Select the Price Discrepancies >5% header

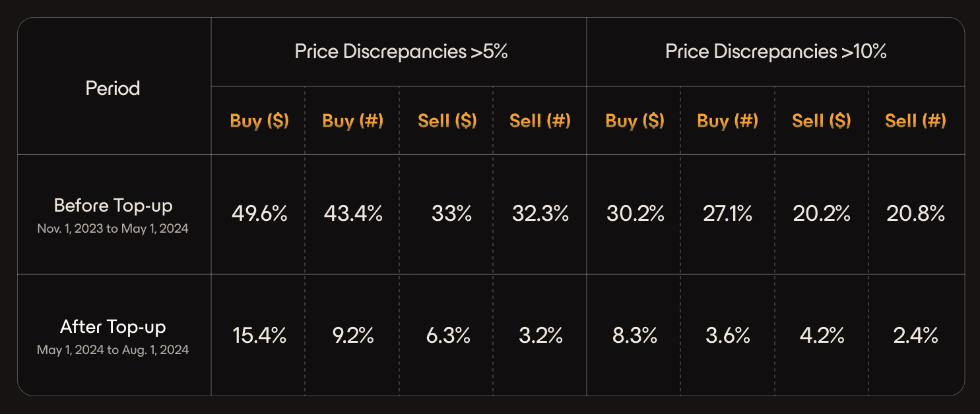[401, 52]
